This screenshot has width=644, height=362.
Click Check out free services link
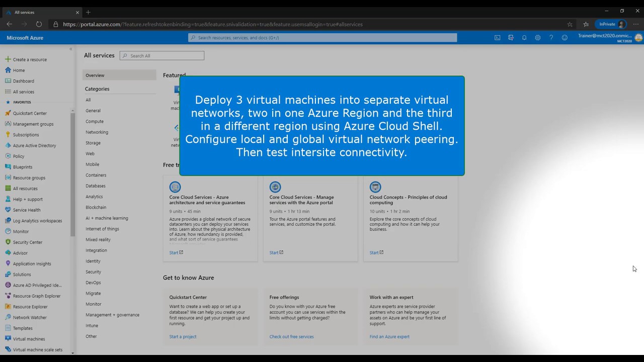click(291, 336)
